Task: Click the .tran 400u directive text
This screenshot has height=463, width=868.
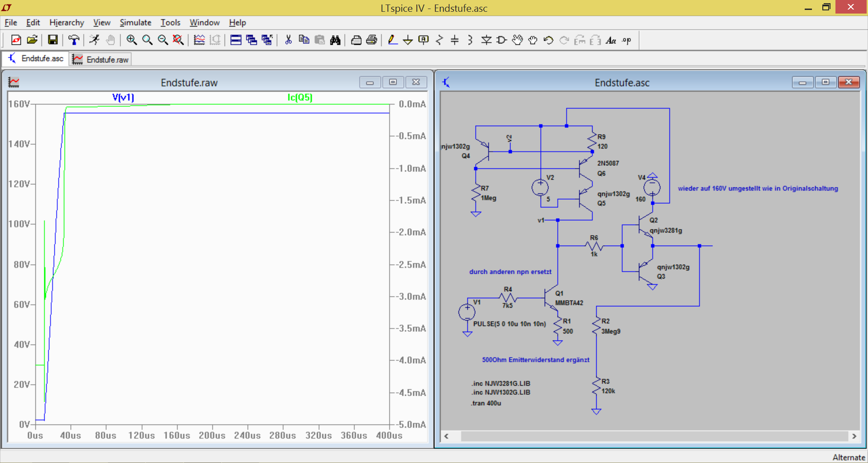Action: [x=486, y=403]
